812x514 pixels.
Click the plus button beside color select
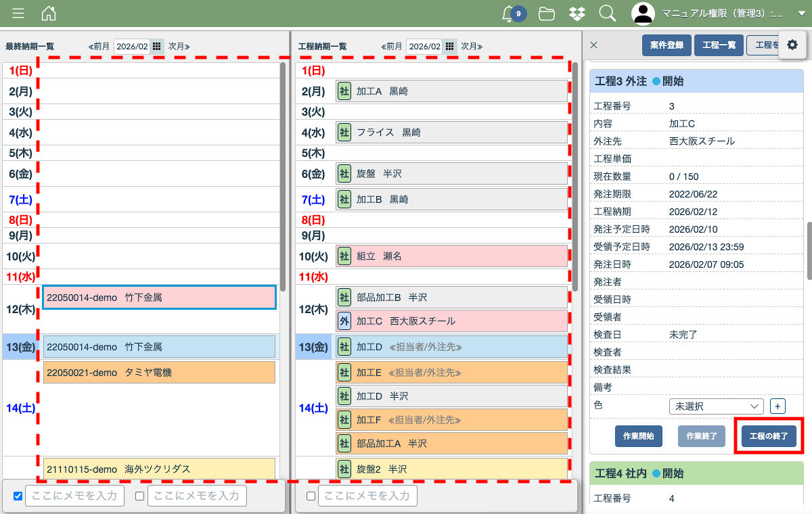point(777,406)
